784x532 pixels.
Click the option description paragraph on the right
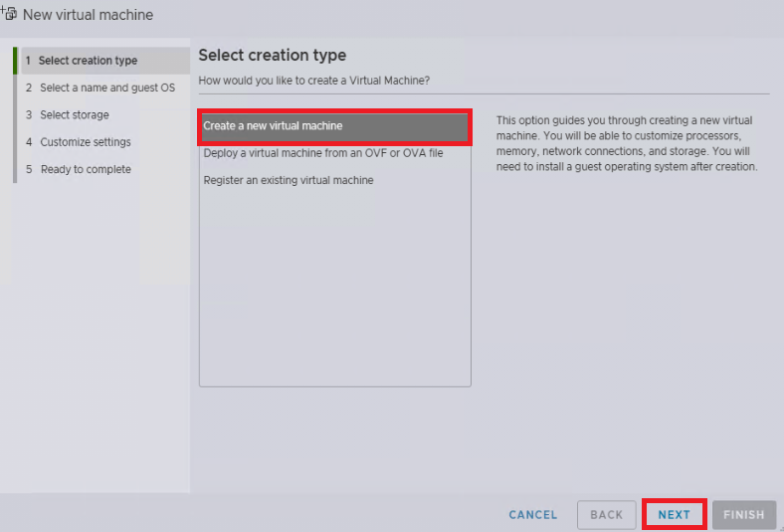click(627, 143)
